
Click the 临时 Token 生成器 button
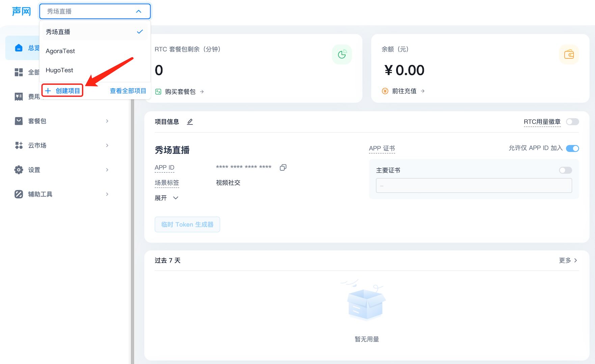coord(187,224)
